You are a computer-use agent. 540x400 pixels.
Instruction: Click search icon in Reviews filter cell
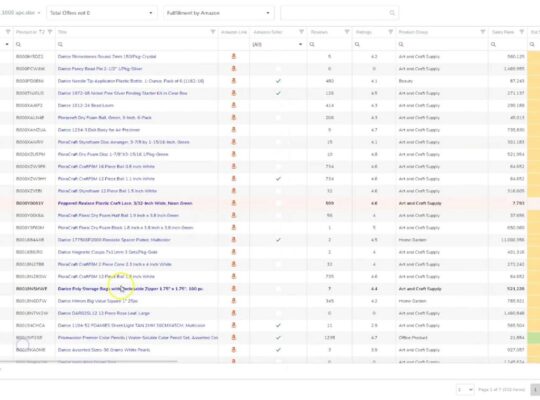312,44
